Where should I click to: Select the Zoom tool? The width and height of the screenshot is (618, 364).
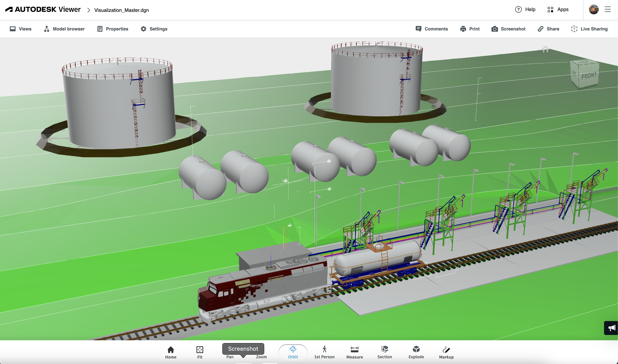click(x=261, y=357)
